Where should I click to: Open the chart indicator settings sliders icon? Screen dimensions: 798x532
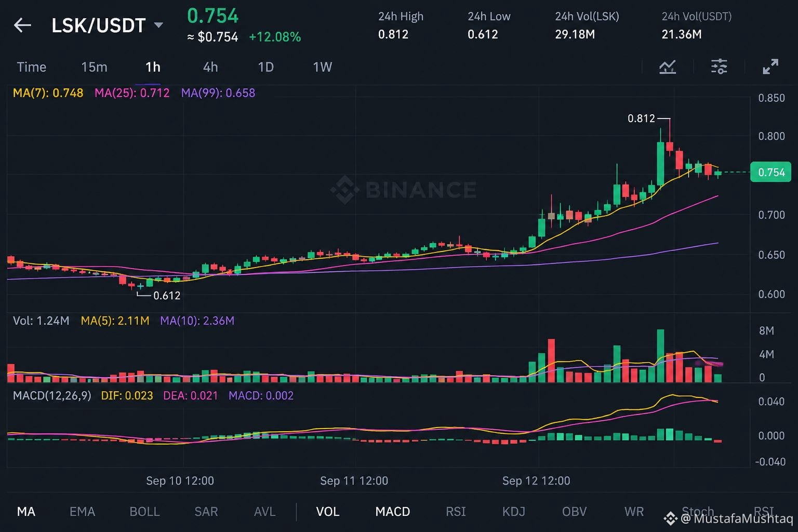pyautogui.click(x=719, y=66)
